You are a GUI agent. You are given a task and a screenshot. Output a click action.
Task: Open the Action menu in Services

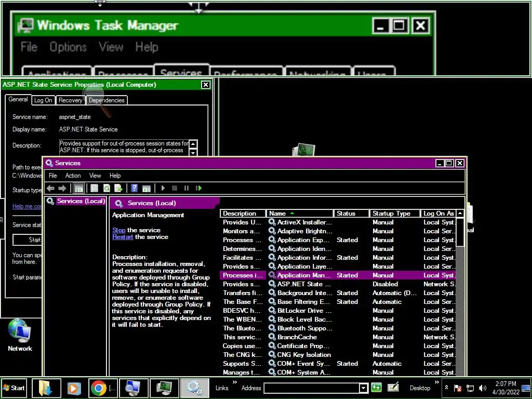point(73,176)
